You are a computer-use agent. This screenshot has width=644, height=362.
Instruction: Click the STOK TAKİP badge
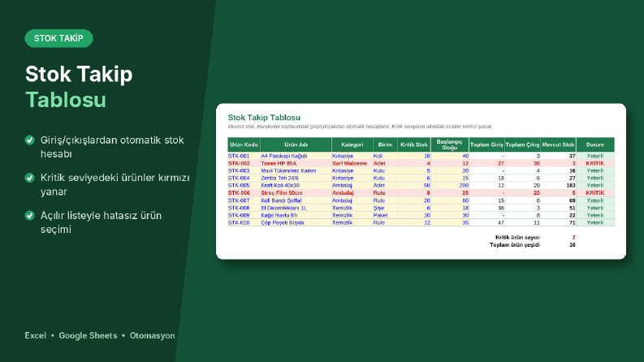pyautogui.click(x=58, y=38)
